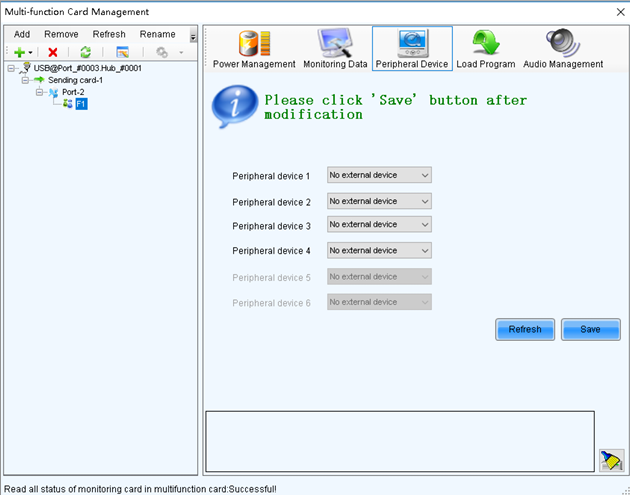Open Peripheral device 4 dropdown
The image size is (630, 495).
[x=379, y=250]
